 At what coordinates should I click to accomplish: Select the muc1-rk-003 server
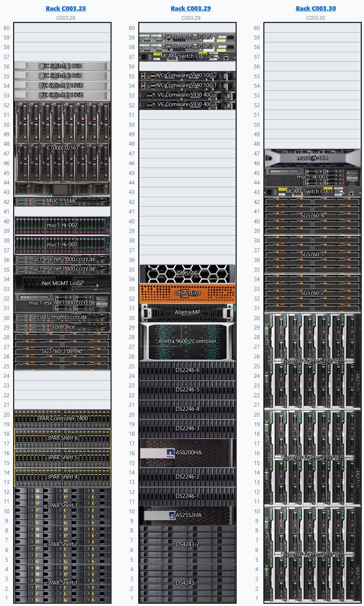tap(312, 177)
